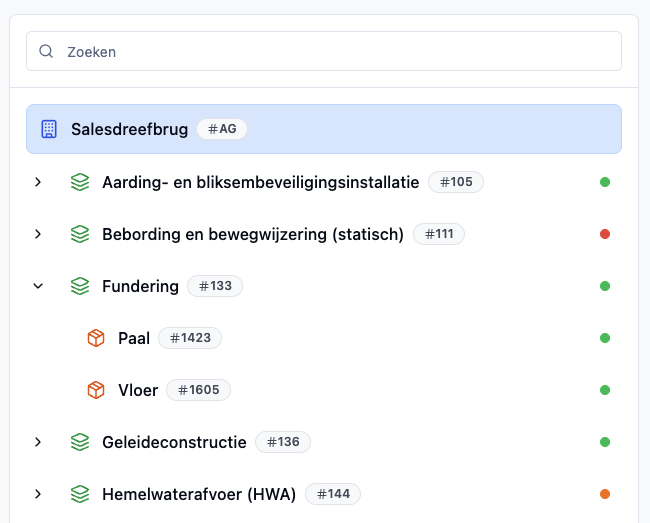
Task: Expand Bebording en bewegwijzering node
Action: (38, 234)
